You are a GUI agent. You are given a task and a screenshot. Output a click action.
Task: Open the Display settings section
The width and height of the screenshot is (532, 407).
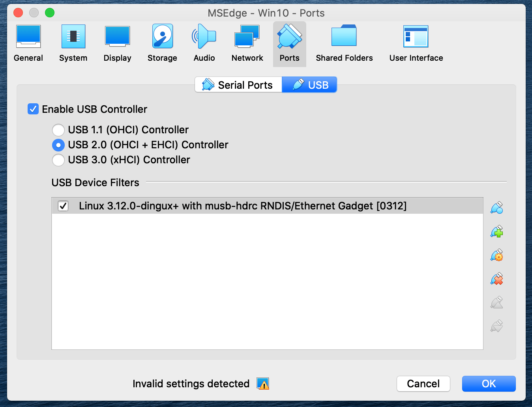(x=118, y=43)
